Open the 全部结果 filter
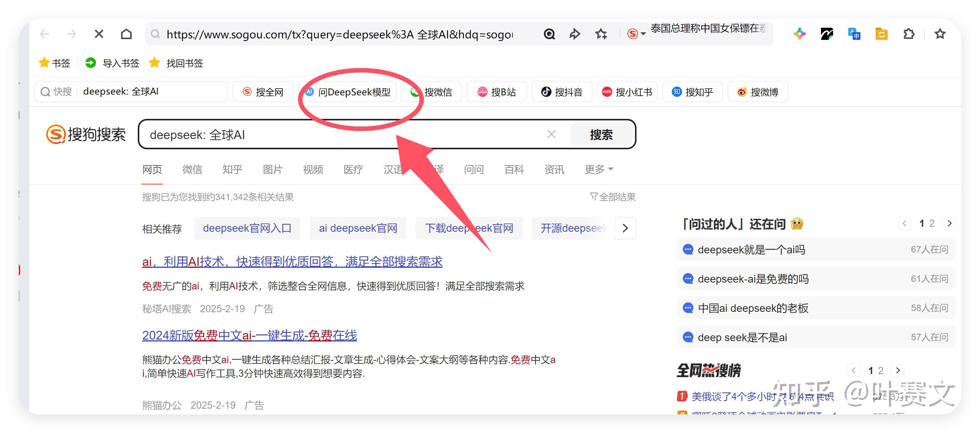 tap(613, 197)
